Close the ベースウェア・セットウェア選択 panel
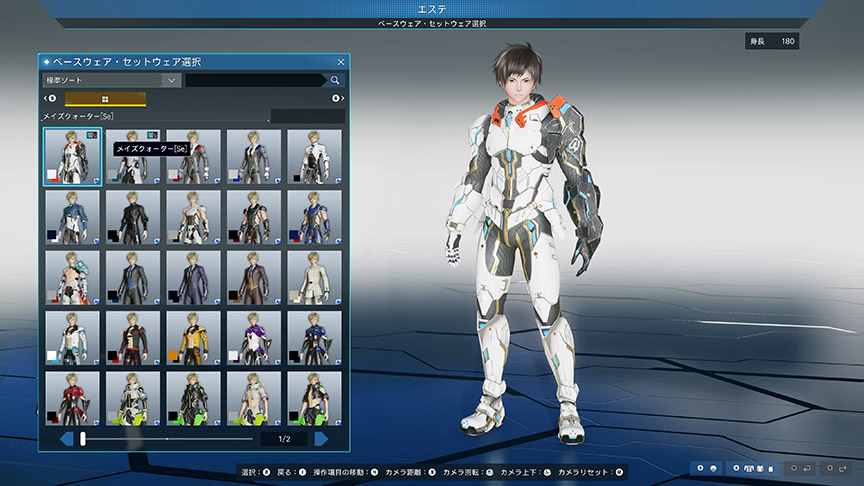This screenshot has width=864, height=486. pyautogui.click(x=341, y=62)
